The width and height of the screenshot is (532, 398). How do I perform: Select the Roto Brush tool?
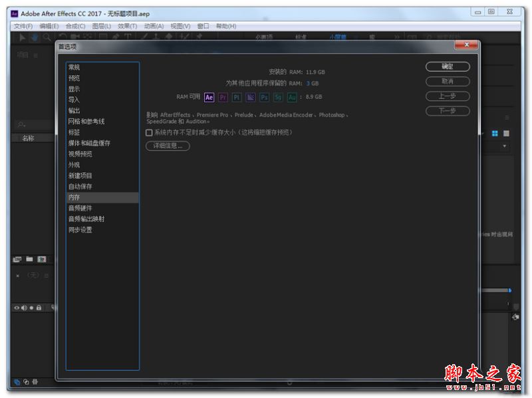pos(184,37)
